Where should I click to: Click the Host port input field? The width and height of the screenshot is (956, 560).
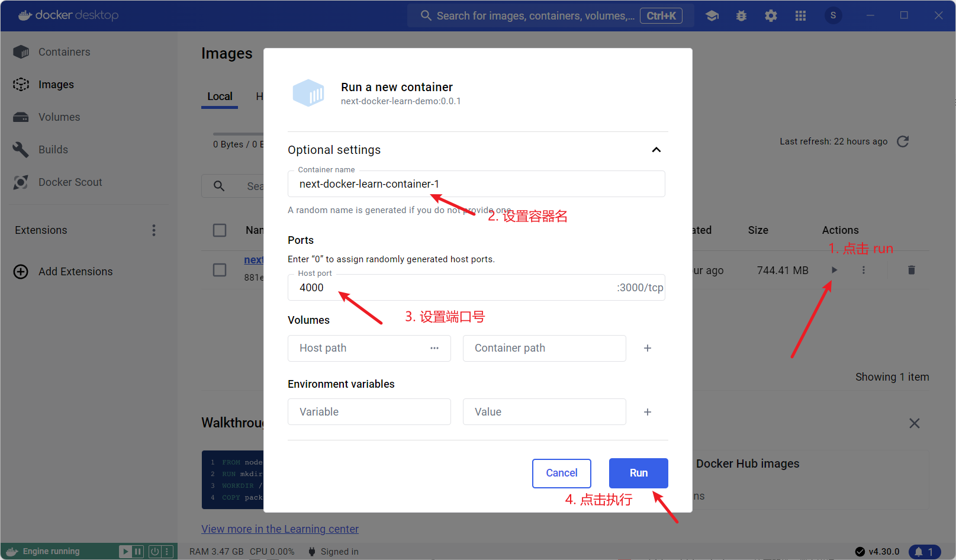450,288
